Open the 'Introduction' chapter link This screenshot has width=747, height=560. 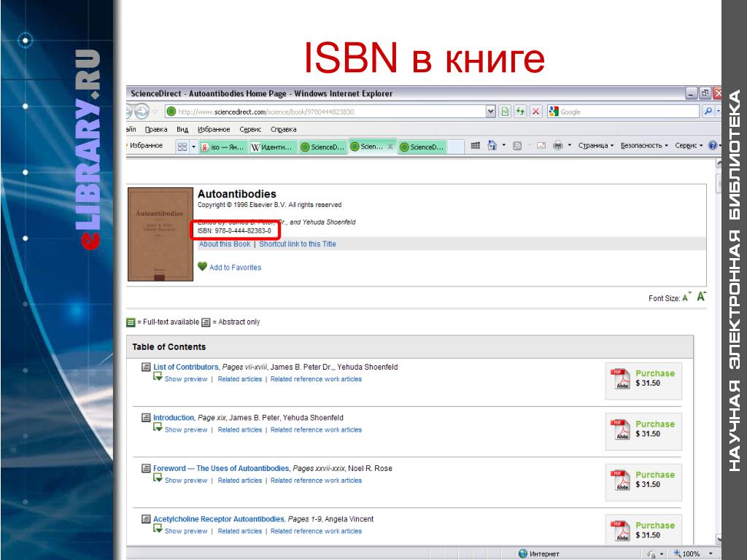pos(174,418)
